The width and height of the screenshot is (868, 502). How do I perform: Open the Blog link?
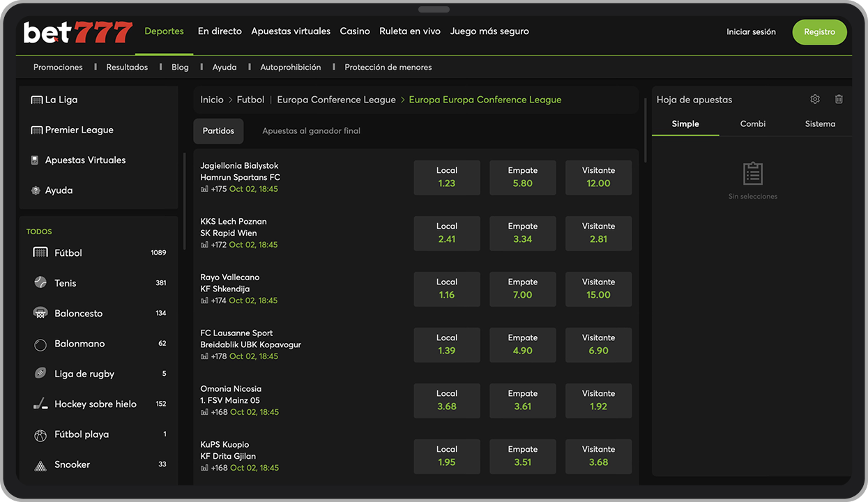click(x=180, y=68)
